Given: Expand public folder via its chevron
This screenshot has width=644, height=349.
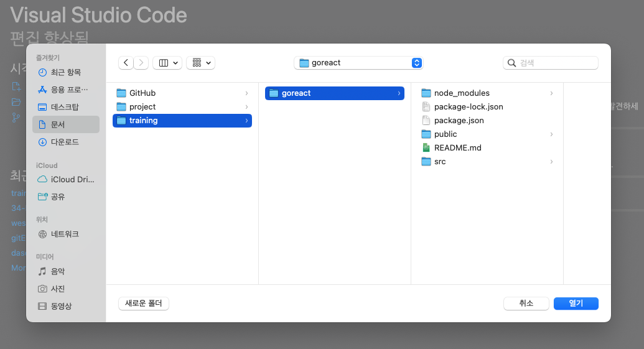Looking at the screenshot, I should tap(551, 134).
